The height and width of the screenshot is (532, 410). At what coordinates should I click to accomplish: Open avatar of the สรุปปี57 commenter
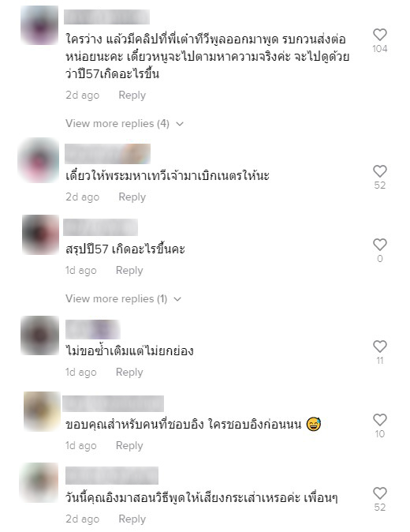click(x=41, y=234)
